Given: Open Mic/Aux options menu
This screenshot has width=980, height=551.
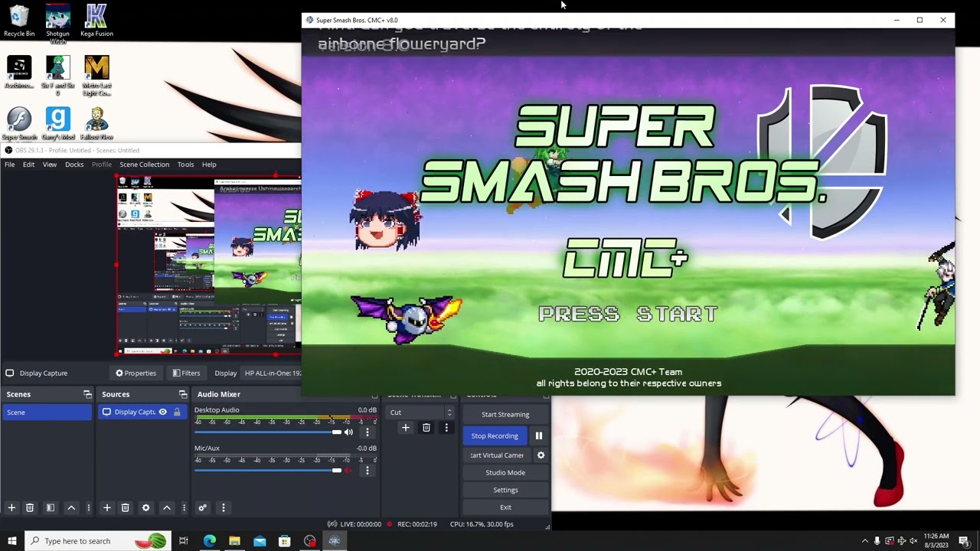Looking at the screenshot, I should 367,471.
